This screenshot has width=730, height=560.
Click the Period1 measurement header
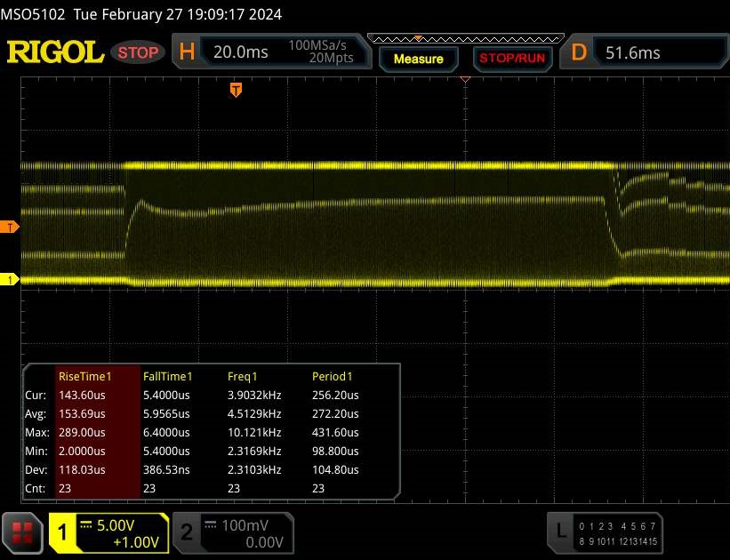333,376
